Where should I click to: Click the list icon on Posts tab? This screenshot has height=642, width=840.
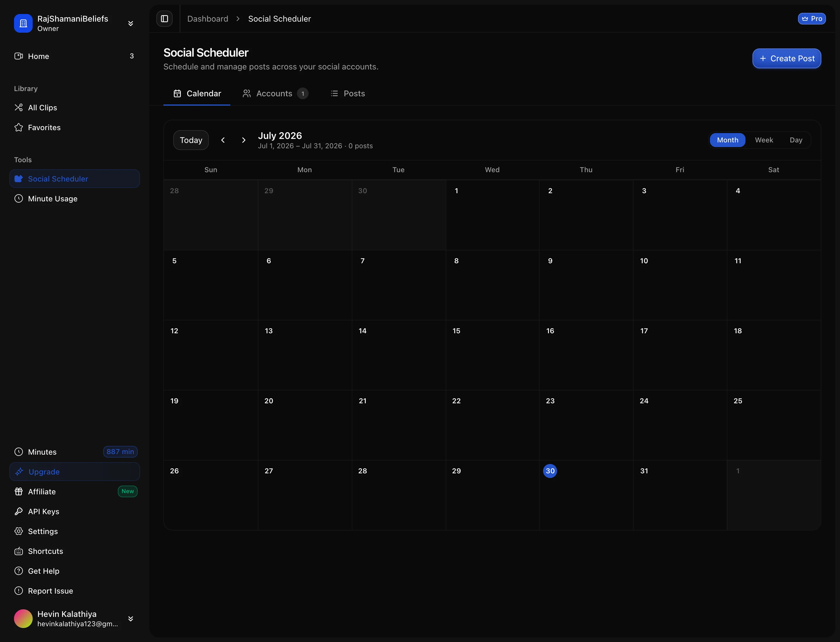334,94
